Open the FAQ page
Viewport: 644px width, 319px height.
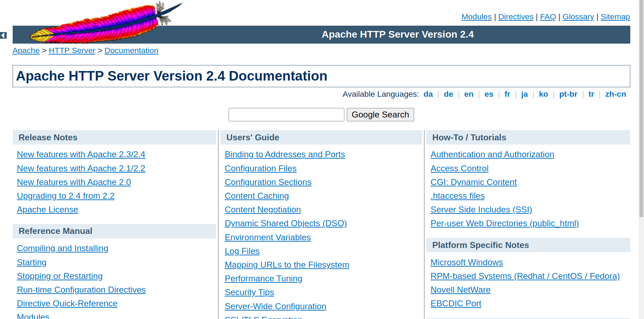pos(548,17)
